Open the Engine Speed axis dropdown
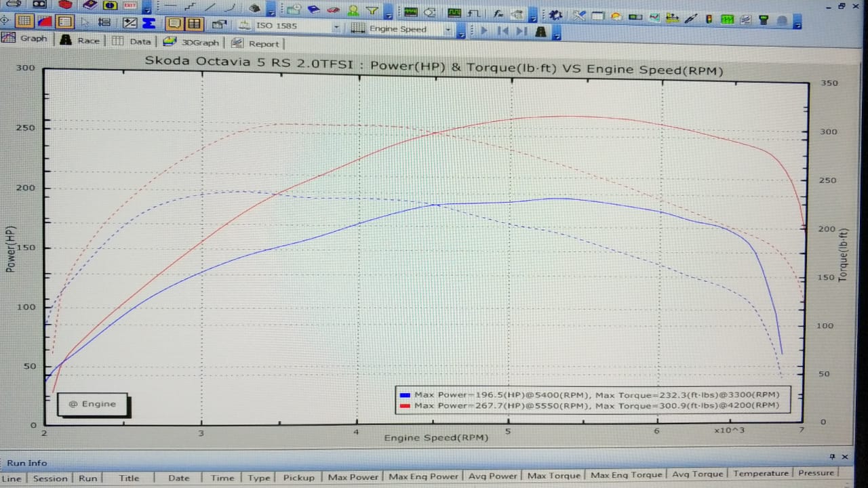 coord(448,30)
